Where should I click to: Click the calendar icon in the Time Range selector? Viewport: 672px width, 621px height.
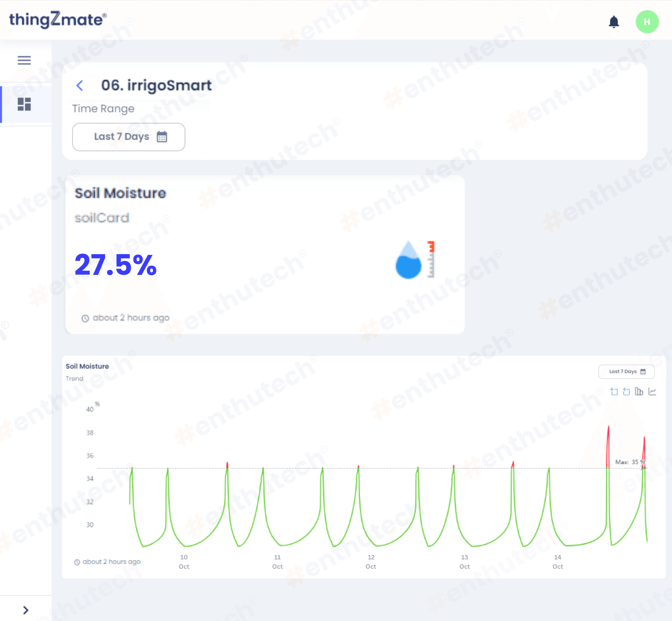click(x=162, y=137)
